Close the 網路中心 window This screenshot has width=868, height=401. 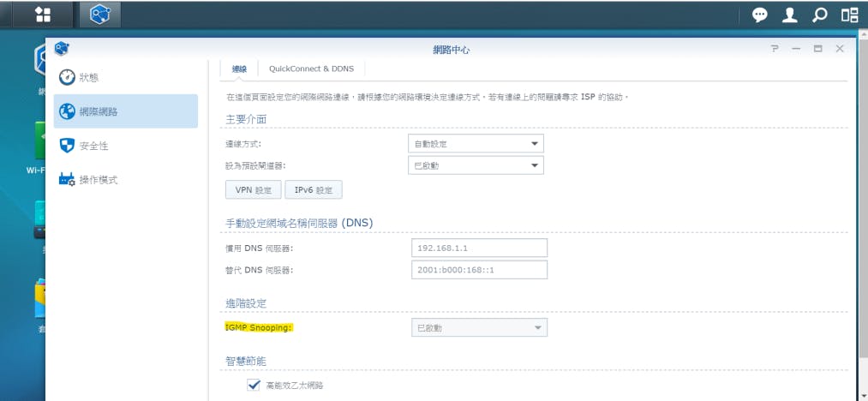840,49
